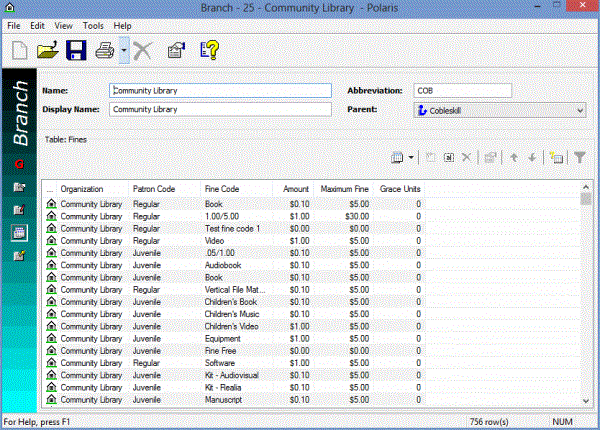600x430 pixels.
Task: Click the $30.00 maximum fine cell
Action: [x=357, y=217]
